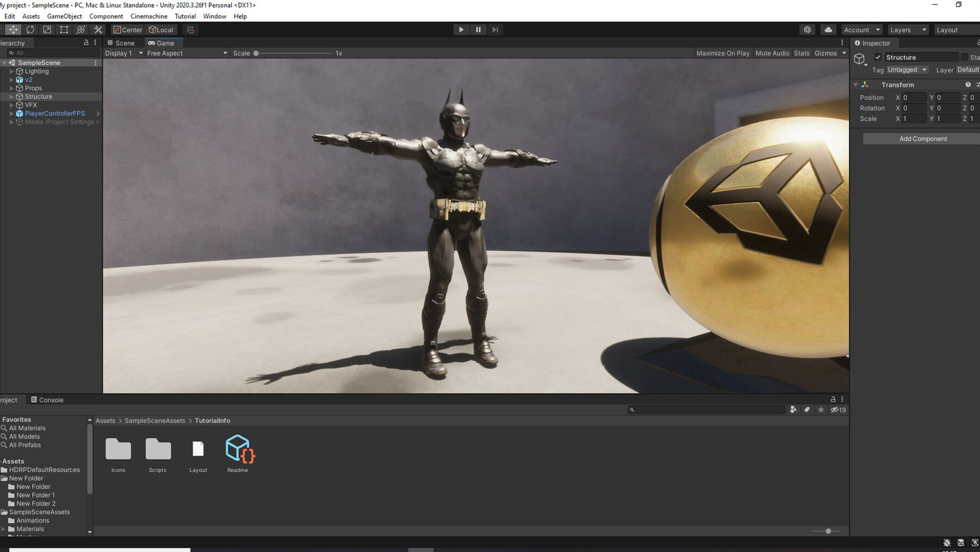Image resolution: width=980 pixels, height=552 pixels.
Task: Open the Icons folder
Action: pyautogui.click(x=118, y=454)
